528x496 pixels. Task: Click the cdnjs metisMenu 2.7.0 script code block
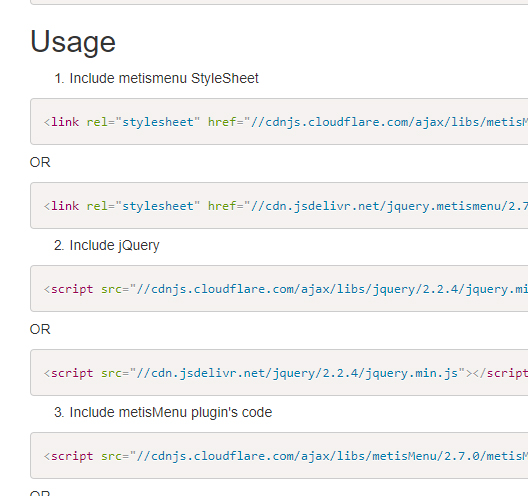[279, 456]
